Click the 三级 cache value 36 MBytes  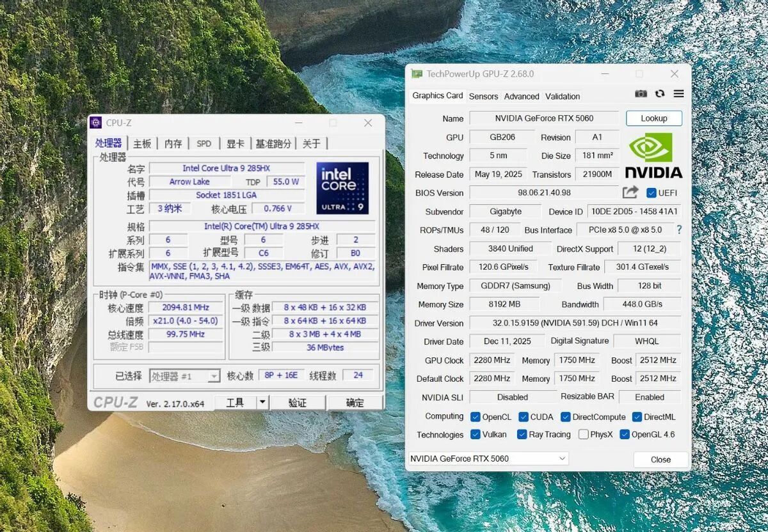(x=325, y=347)
